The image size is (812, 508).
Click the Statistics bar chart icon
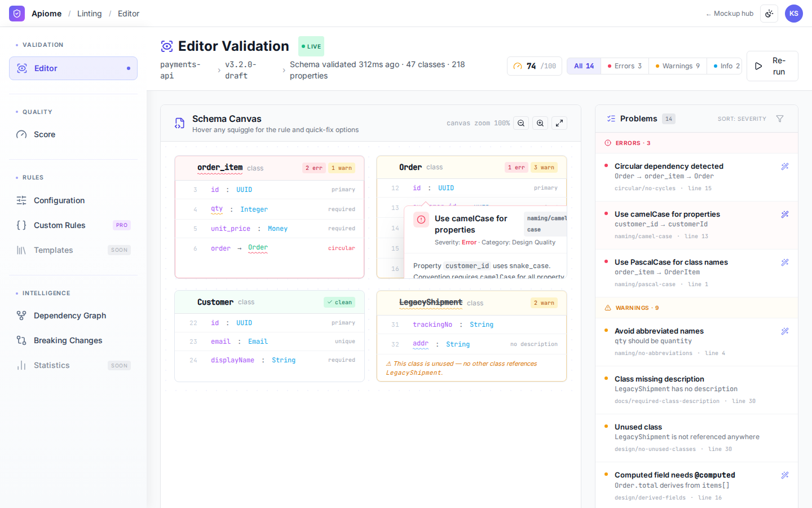point(21,365)
